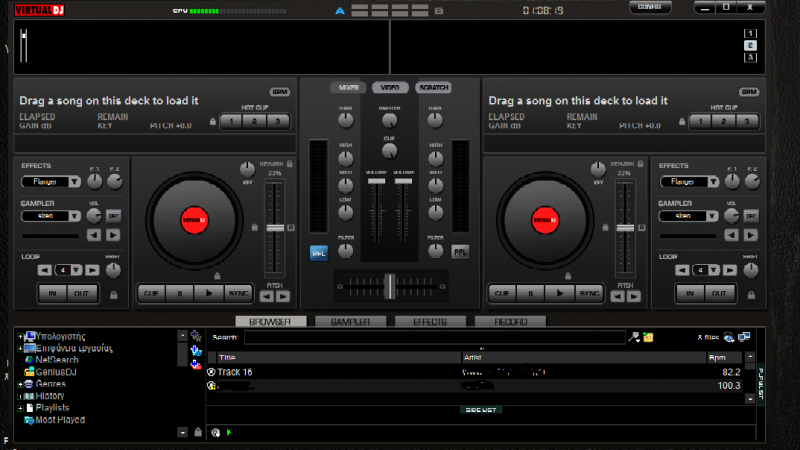
Task: Toggle left deck loop lock icon
Action: (x=114, y=295)
